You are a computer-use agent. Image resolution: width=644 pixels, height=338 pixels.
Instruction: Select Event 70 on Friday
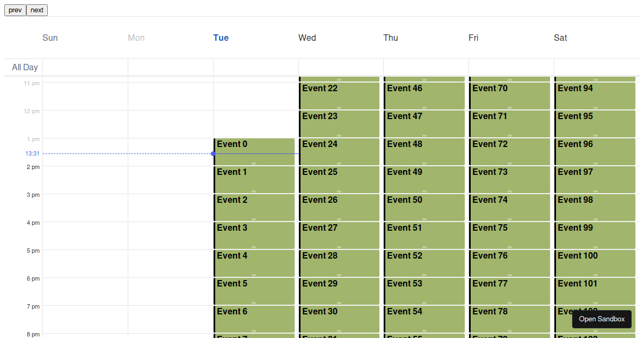[x=509, y=95]
